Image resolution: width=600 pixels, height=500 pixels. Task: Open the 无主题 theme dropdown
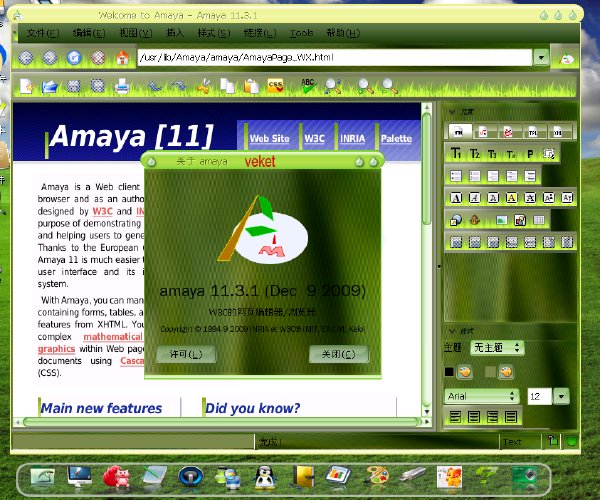tap(497, 348)
